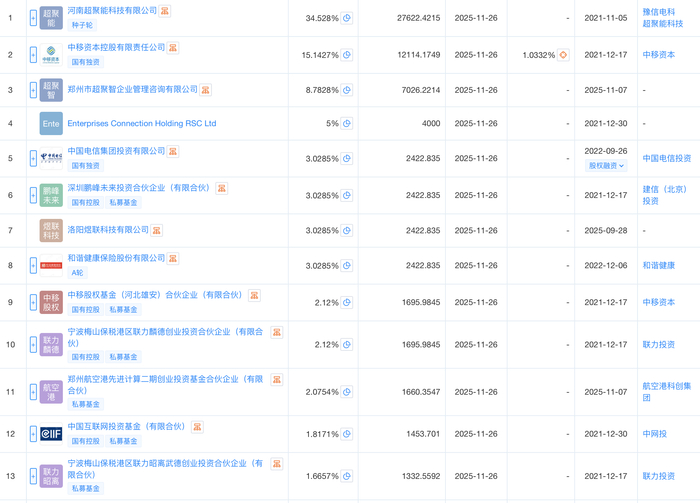Expand row 3 郑州市超聚智企业管理咨询有限公司
Image resolution: width=700 pixels, height=503 pixels.
pos(33,90)
